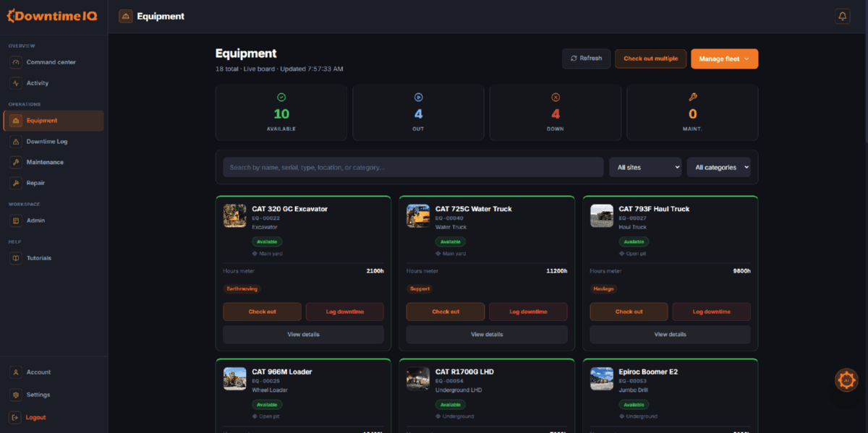Click the Admin building icon
The height and width of the screenshot is (433, 868).
click(16, 220)
